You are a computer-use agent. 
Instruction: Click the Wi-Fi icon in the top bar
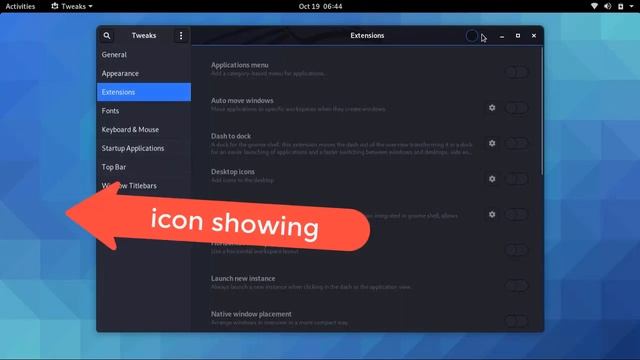pyautogui.click(x=594, y=6)
